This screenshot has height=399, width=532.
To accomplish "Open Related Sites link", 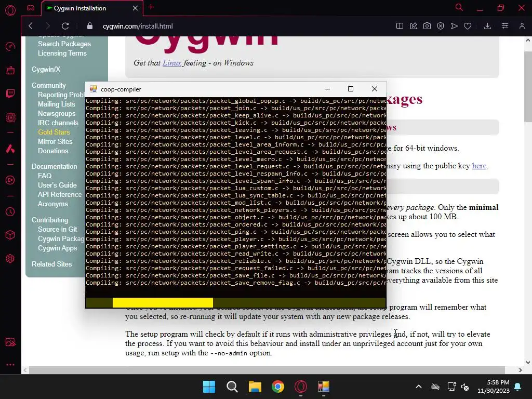I will click(51, 264).
